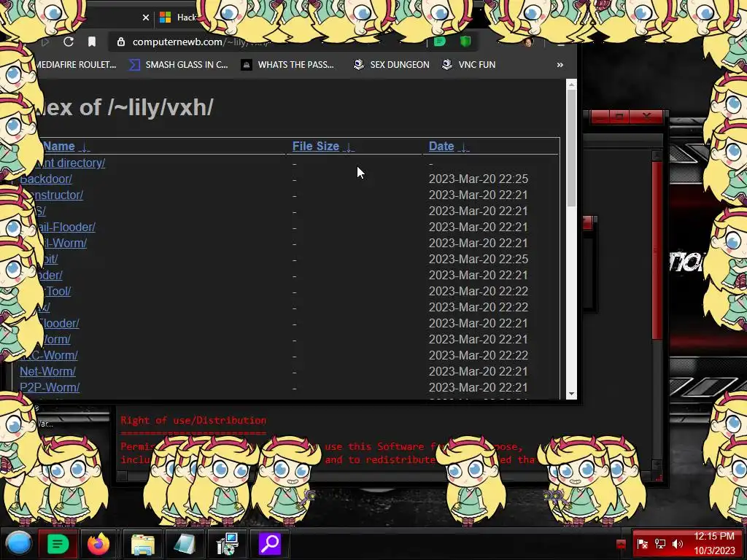This screenshot has height=560, width=747.
Task: Open the volume speaker tray icon
Action: point(678,544)
